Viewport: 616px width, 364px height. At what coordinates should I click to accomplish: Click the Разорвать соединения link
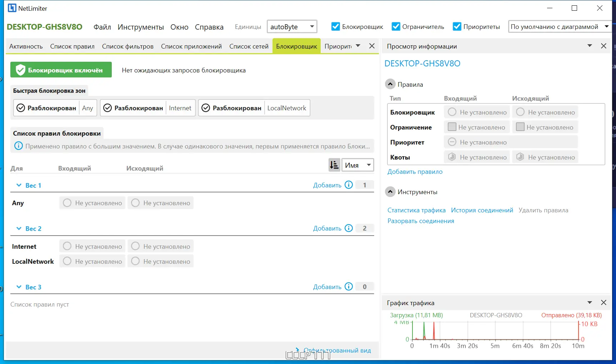[x=421, y=221]
